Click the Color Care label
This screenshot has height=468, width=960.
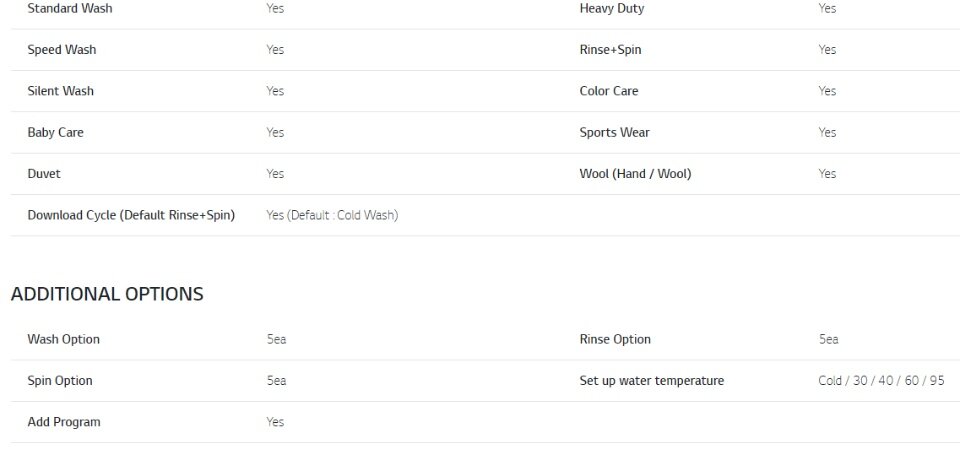(x=609, y=91)
